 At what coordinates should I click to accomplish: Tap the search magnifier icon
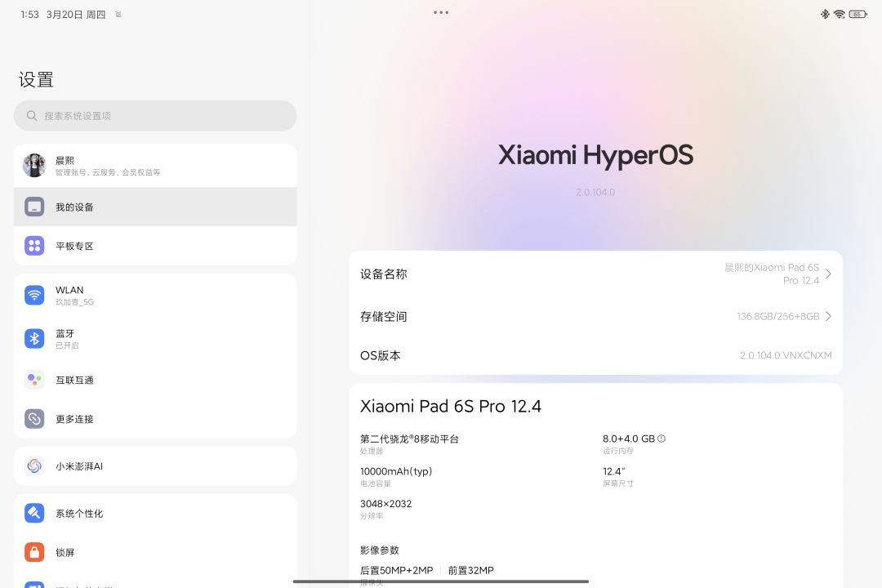[x=32, y=116]
